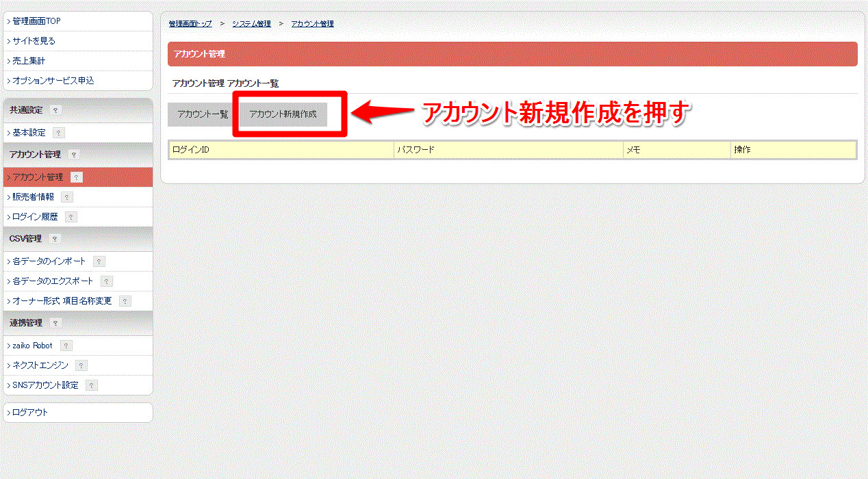
Task: Click the 共通設定 section heading
Action: pyautogui.click(x=26, y=110)
